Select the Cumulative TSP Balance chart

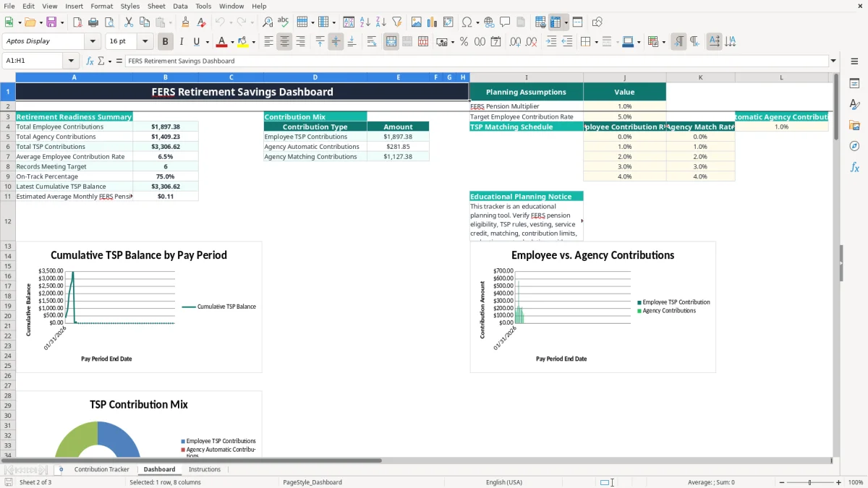coord(139,307)
